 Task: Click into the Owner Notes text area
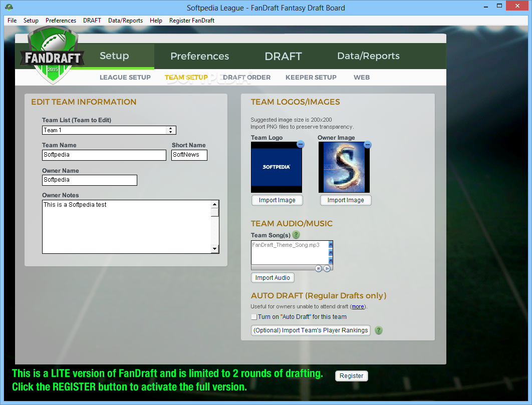tap(127, 227)
